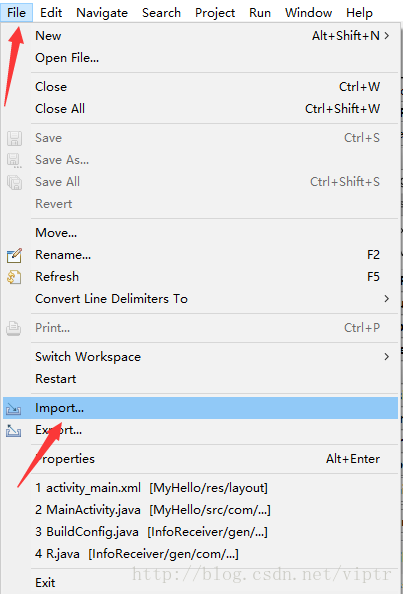Click the Refresh icon
The image size is (403, 594).
tap(14, 277)
